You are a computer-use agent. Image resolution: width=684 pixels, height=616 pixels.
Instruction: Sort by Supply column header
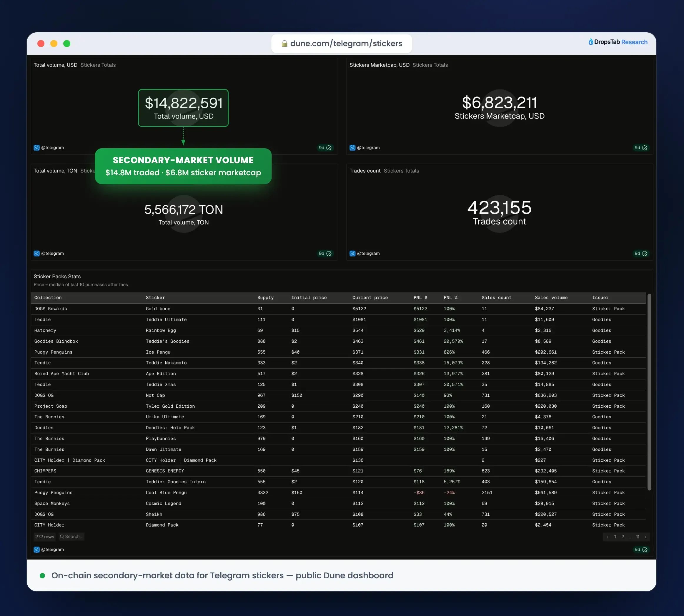(265, 297)
